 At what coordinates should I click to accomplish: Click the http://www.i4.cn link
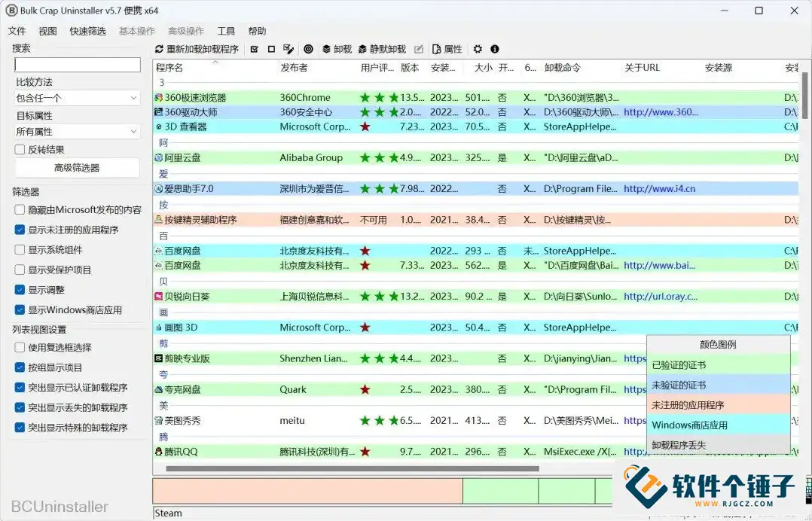(659, 189)
